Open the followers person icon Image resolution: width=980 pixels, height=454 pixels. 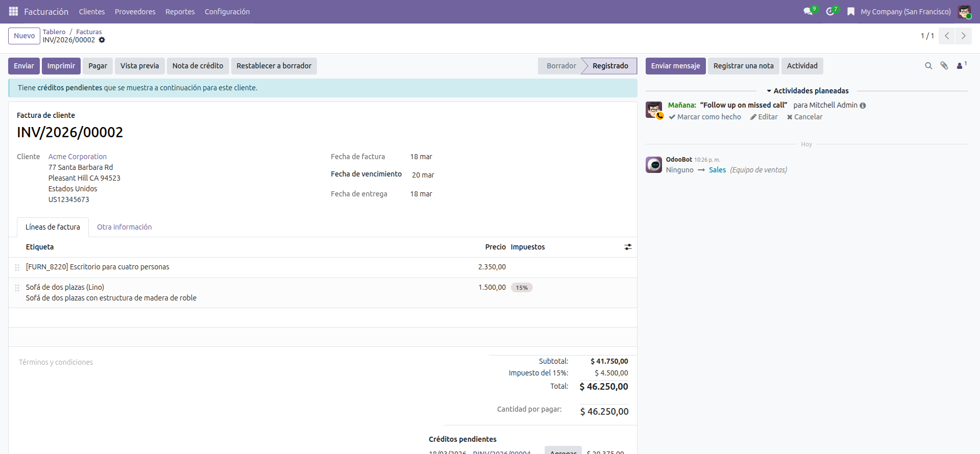pos(960,66)
